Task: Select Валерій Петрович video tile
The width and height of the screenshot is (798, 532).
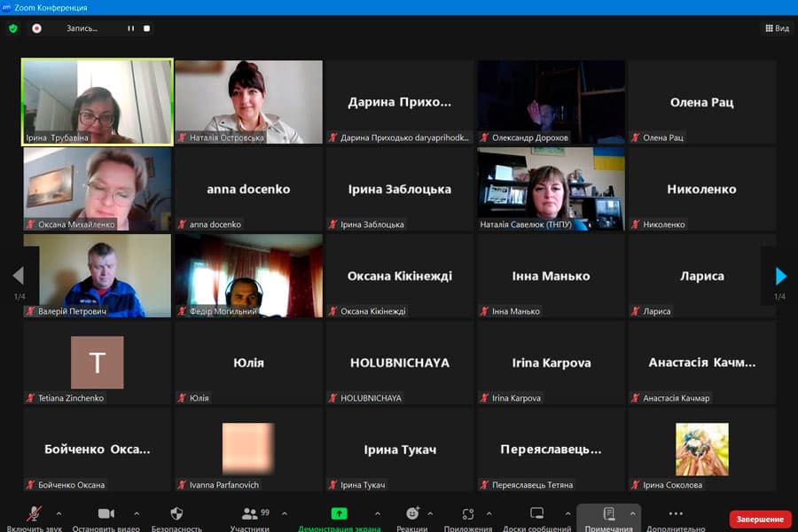Action: [98, 276]
